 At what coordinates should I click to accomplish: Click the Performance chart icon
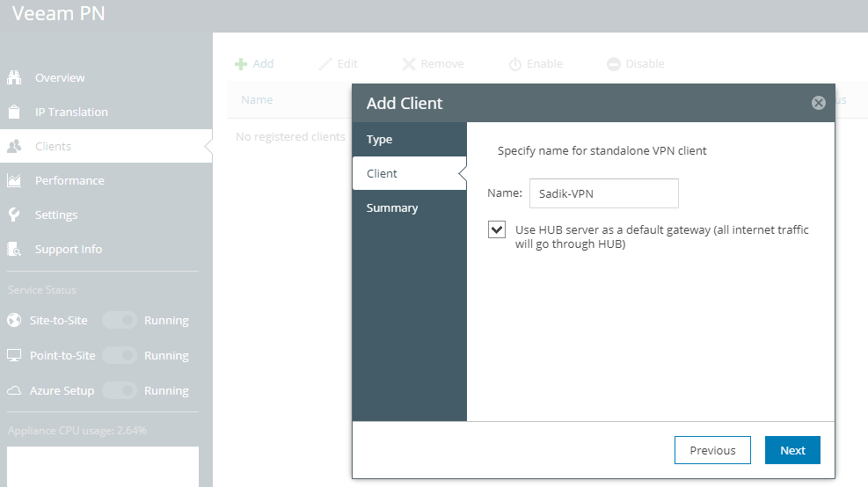point(14,180)
